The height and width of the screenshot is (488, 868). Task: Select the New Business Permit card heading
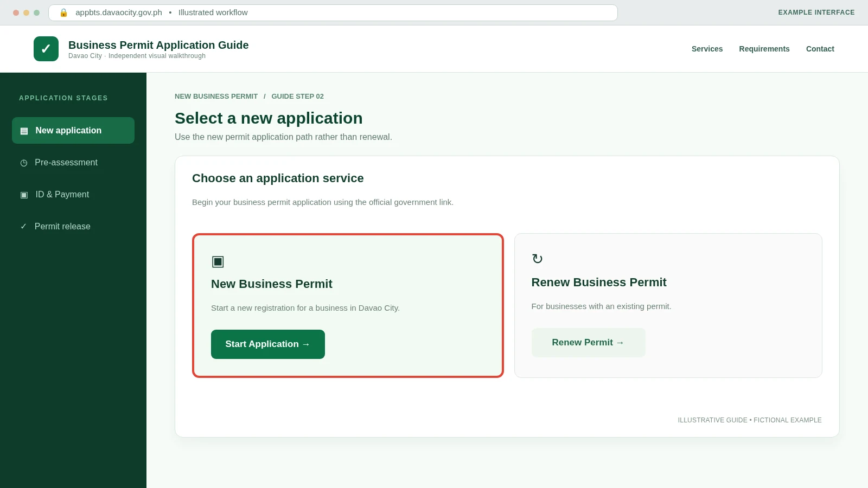[271, 284]
